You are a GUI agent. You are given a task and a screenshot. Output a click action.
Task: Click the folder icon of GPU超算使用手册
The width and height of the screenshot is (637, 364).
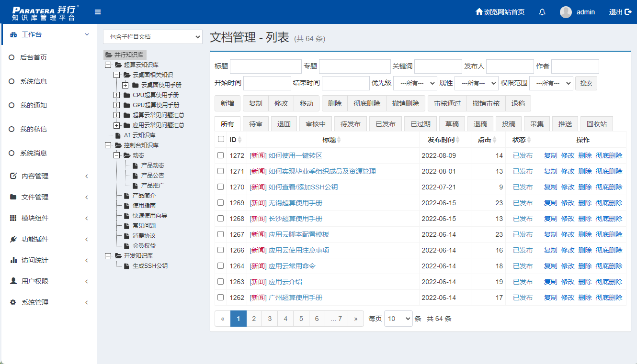[126, 105]
